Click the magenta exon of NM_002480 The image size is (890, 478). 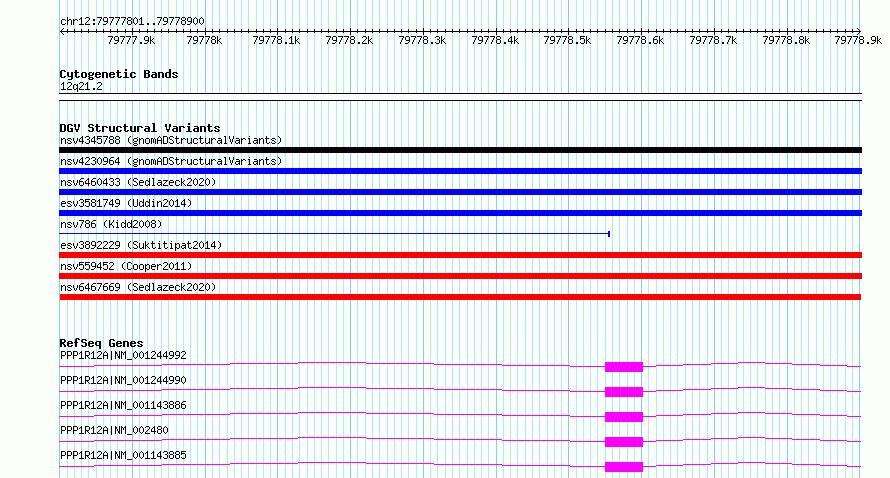tap(624, 442)
